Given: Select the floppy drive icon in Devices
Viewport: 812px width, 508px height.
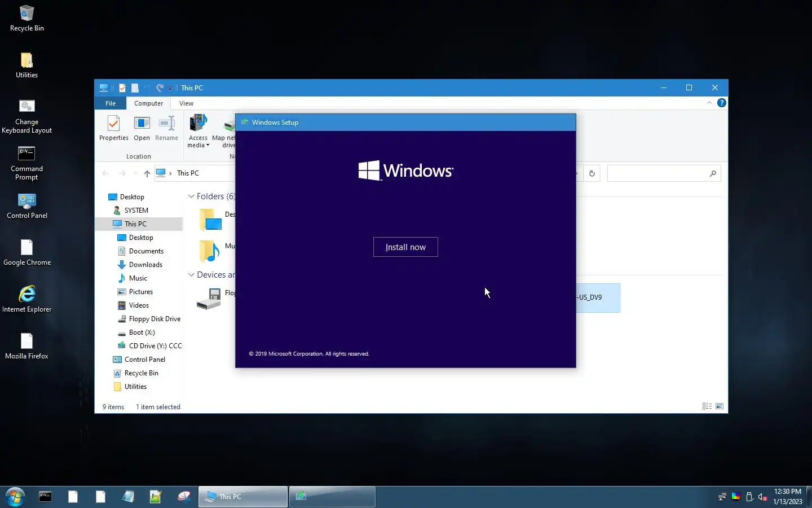Looking at the screenshot, I should click(x=209, y=299).
